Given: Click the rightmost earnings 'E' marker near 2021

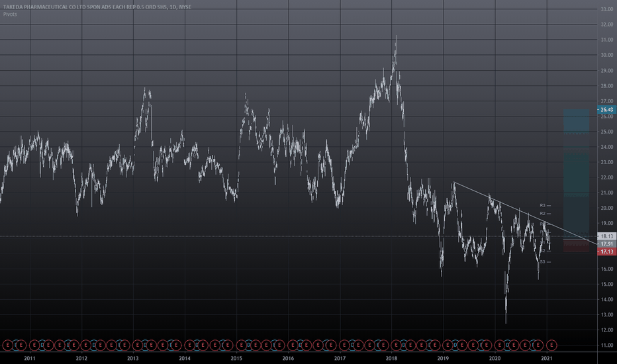Looking at the screenshot, I should [x=551, y=345].
